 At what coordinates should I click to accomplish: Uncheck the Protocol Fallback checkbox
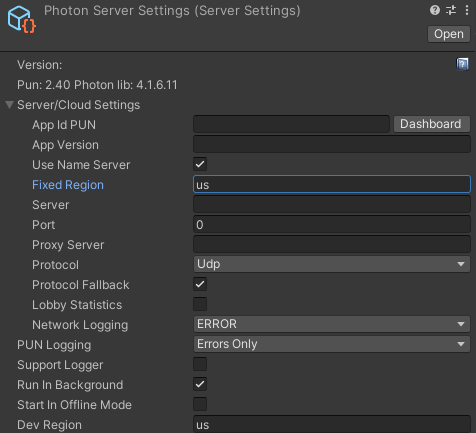(200, 284)
